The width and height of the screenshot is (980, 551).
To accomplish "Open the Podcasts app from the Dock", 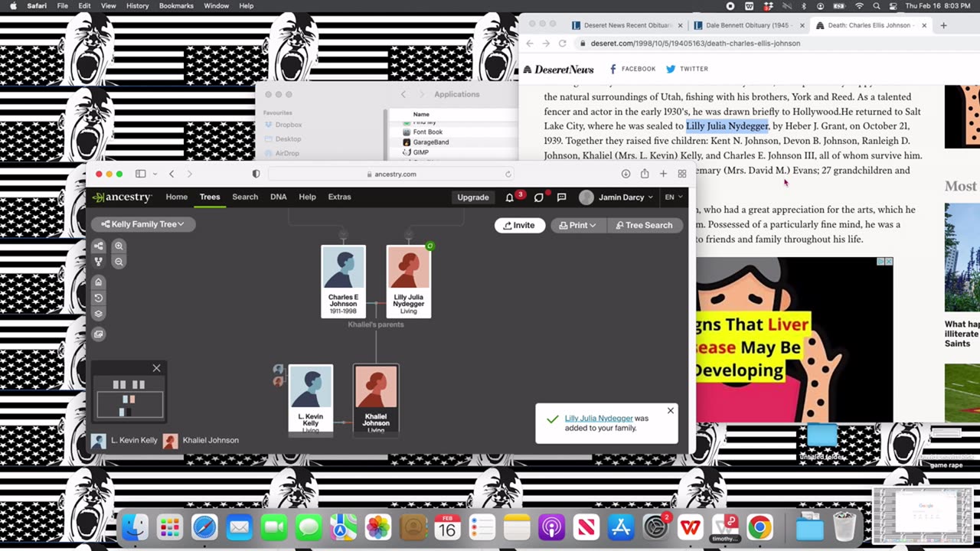I will coord(551,527).
